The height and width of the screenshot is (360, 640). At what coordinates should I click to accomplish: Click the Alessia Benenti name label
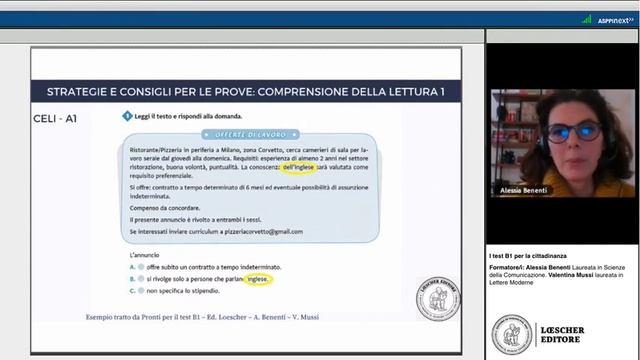[523, 191]
